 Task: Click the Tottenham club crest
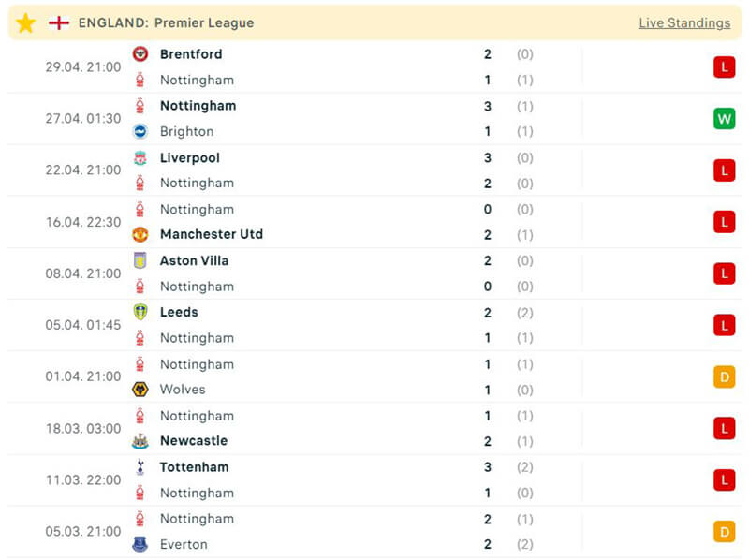pos(140,467)
